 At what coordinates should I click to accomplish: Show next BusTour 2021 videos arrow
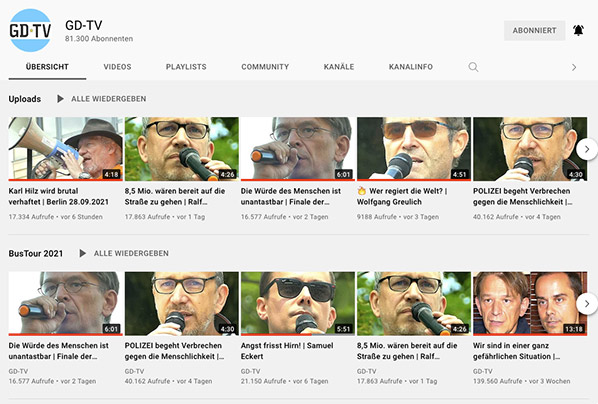pos(587,304)
